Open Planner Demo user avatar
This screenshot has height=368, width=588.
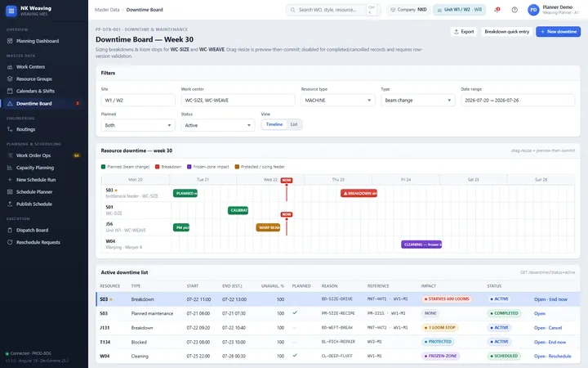533,10
